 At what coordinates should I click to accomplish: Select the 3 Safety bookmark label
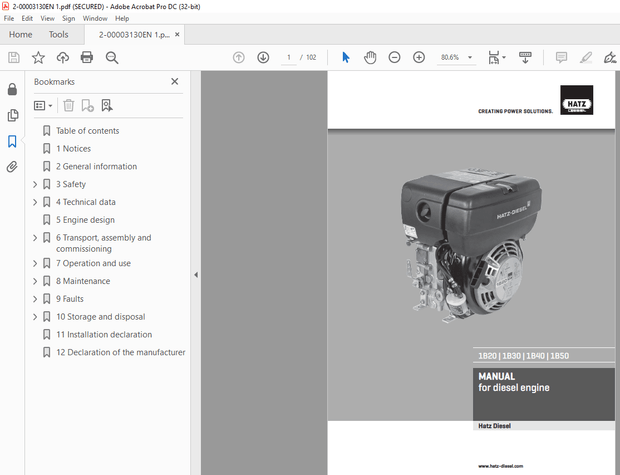coord(71,184)
